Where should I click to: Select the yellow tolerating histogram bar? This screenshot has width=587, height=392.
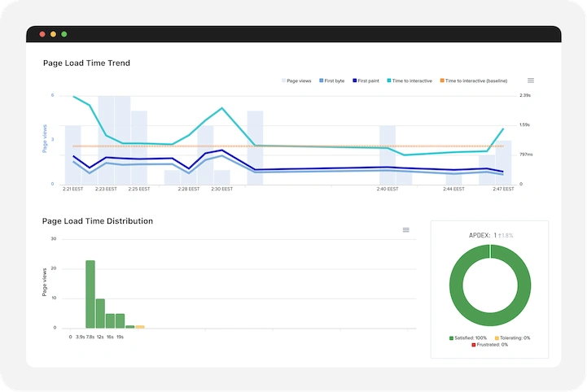click(140, 327)
